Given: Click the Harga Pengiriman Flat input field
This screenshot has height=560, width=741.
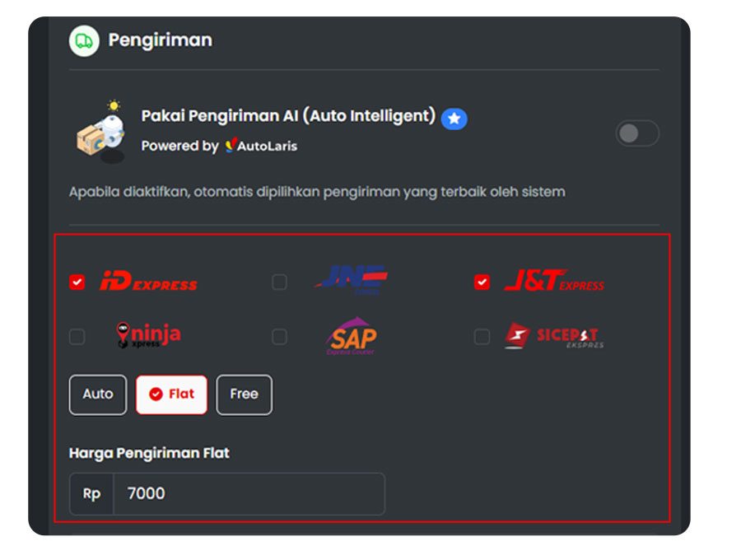Looking at the screenshot, I should pos(247,493).
